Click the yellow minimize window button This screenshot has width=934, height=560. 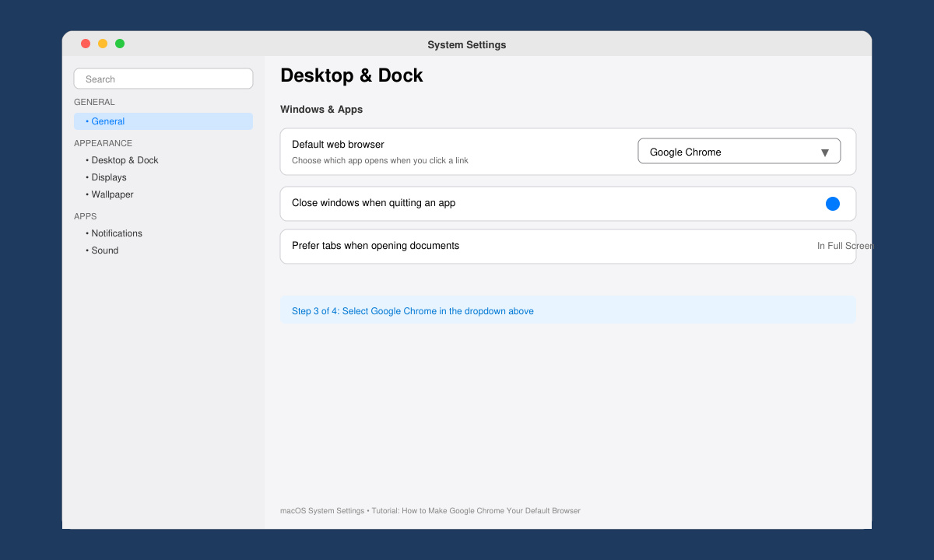click(x=103, y=44)
